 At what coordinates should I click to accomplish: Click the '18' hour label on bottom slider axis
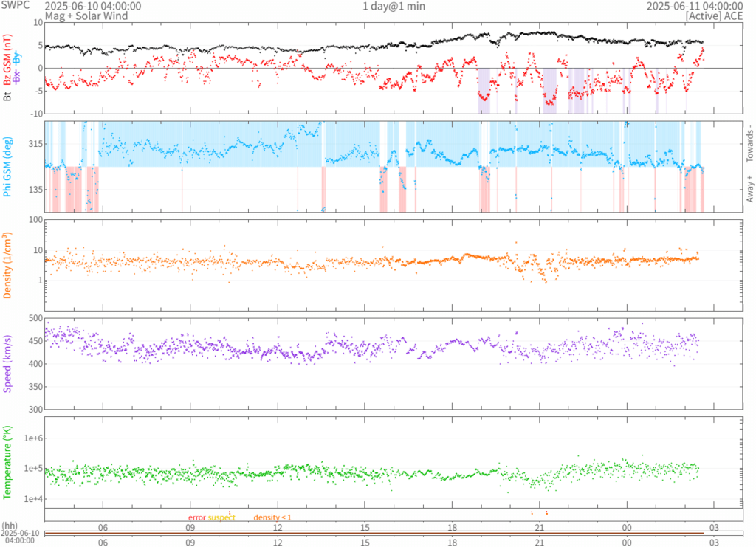click(453, 542)
